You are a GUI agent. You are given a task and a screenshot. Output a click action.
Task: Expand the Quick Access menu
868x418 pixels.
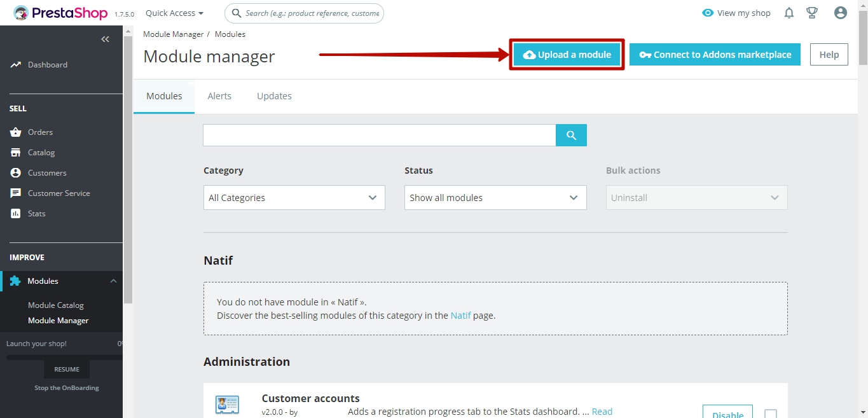[174, 13]
